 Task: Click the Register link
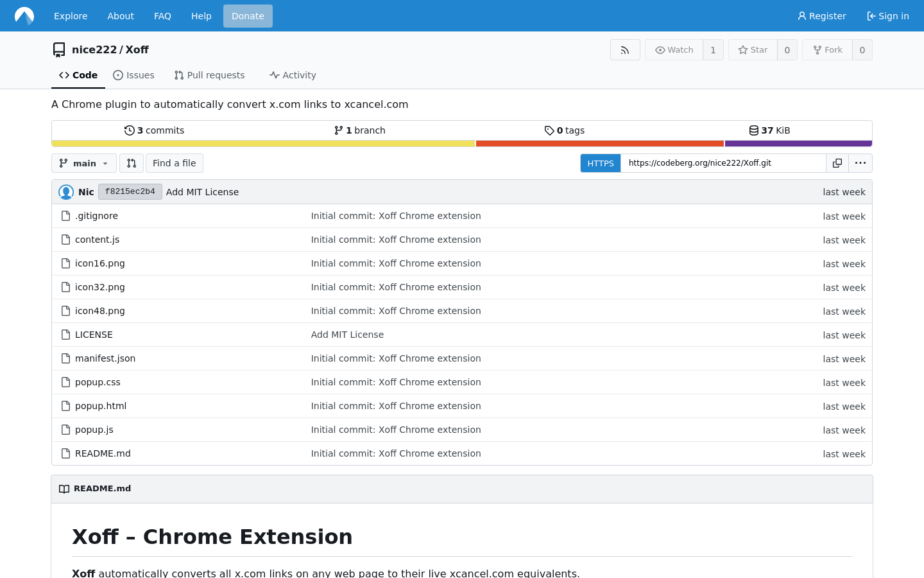click(x=822, y=16)
